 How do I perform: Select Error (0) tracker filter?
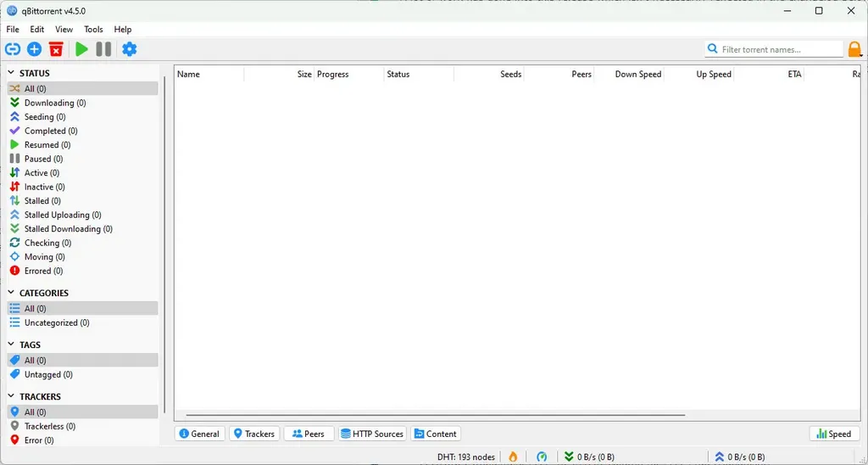point(82,440)
